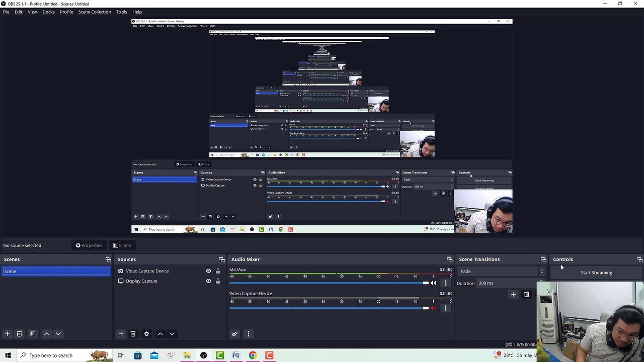Float the Scenes dock with its pop-out icon
This screenshot has height=362, width=644.
coord(108,259)
